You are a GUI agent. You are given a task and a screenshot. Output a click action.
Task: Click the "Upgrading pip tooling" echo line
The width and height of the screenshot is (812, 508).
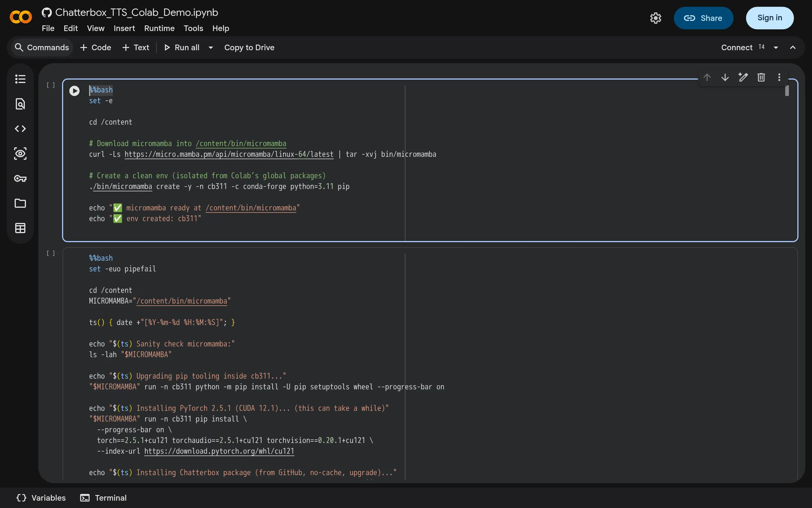[x=187, y=376]
